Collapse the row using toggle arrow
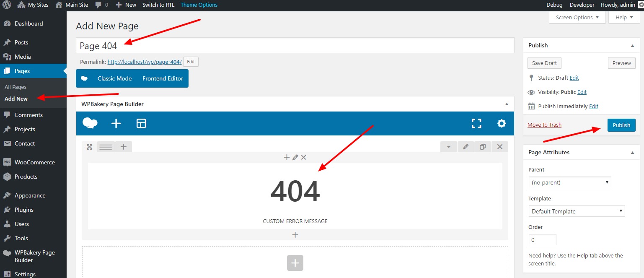The width and height of the screenshot is (644, 278). [449, 147]
